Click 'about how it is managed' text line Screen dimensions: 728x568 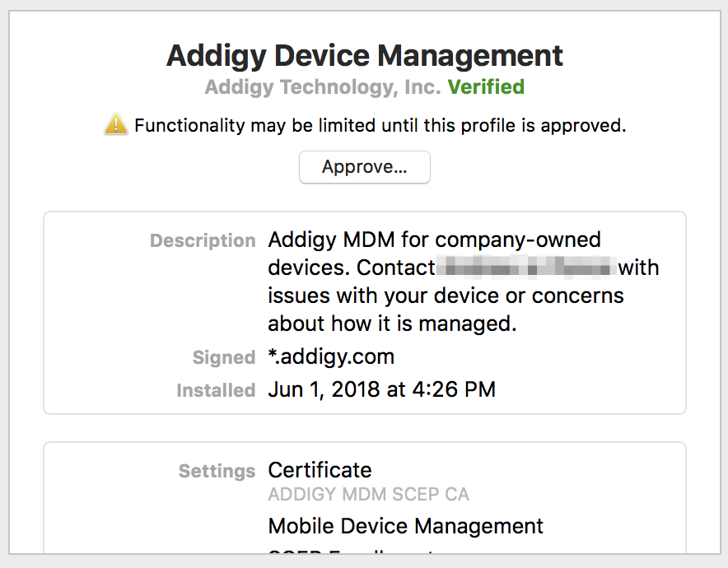click(x=392, y=324)
